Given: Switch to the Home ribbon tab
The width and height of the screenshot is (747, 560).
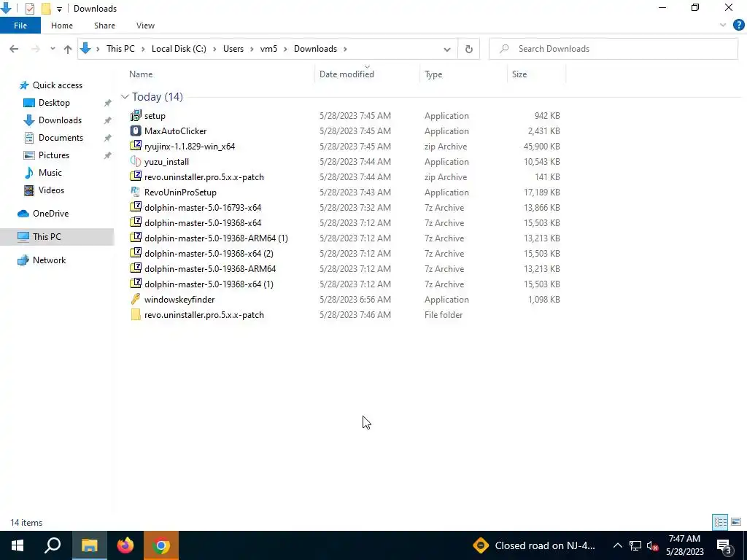Looking at the screenshot, I should [62, 26].
